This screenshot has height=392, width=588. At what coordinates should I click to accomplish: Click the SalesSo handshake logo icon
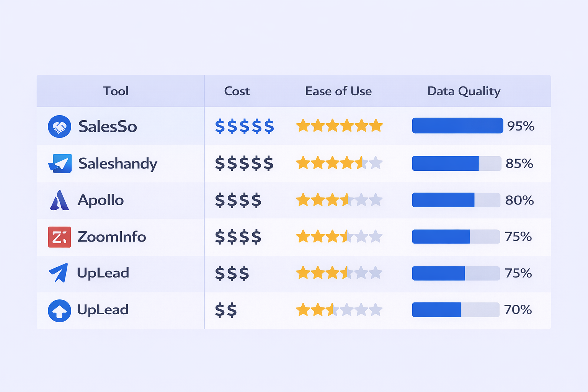[x=59, y=126]
